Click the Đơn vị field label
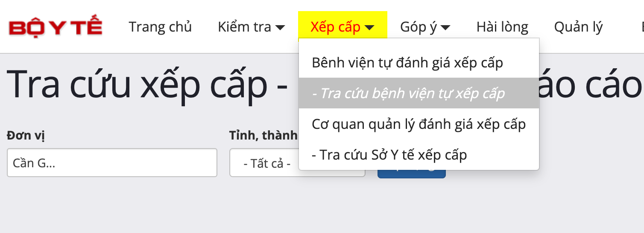This screenshot has height=233, width=644. tap(26, 136)
